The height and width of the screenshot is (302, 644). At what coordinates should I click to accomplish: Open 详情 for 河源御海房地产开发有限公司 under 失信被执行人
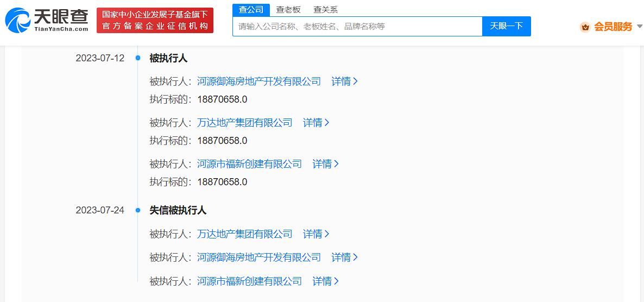[x=345, y=257]
